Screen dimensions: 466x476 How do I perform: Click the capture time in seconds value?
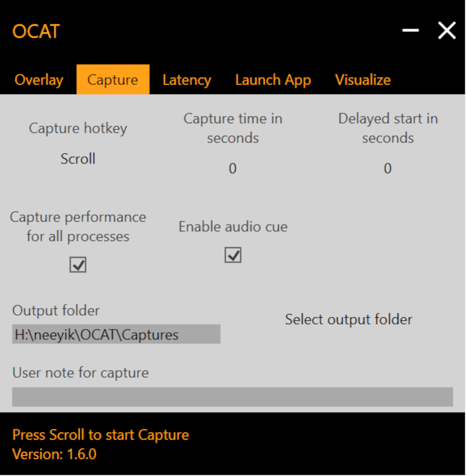point(232,169)
